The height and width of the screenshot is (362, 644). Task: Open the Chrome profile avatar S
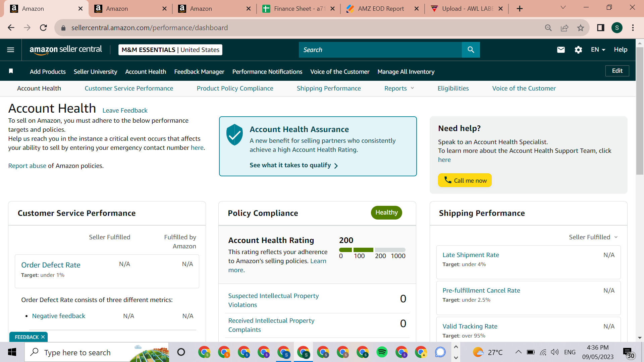point(617,28)
